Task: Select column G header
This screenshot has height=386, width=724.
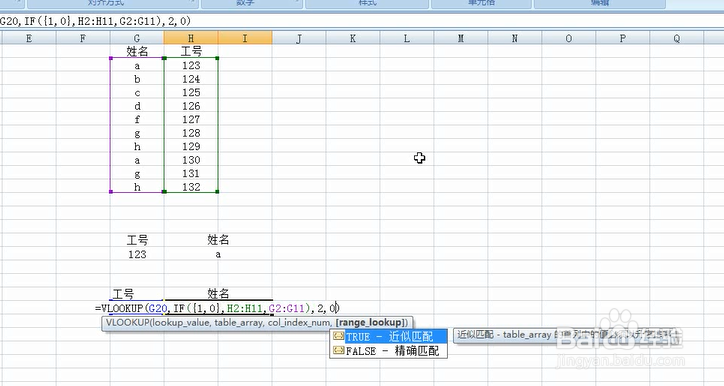Action: pos(137,38)
